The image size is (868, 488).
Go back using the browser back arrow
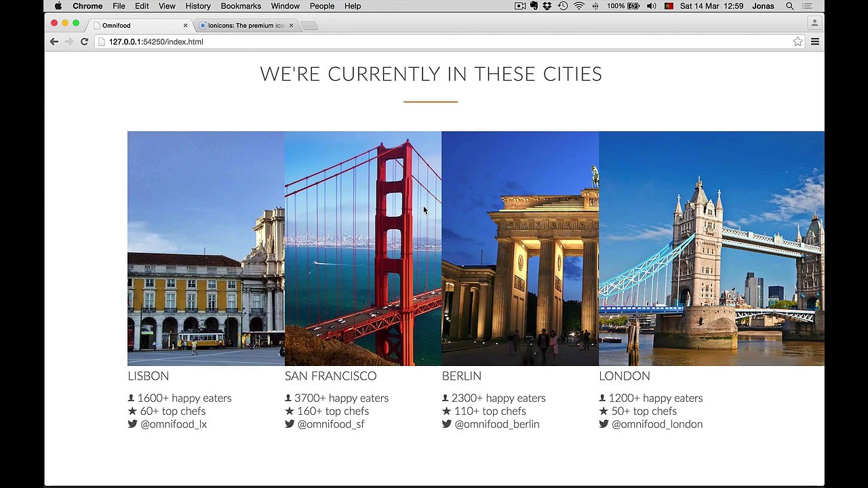(x=54, y=42)
